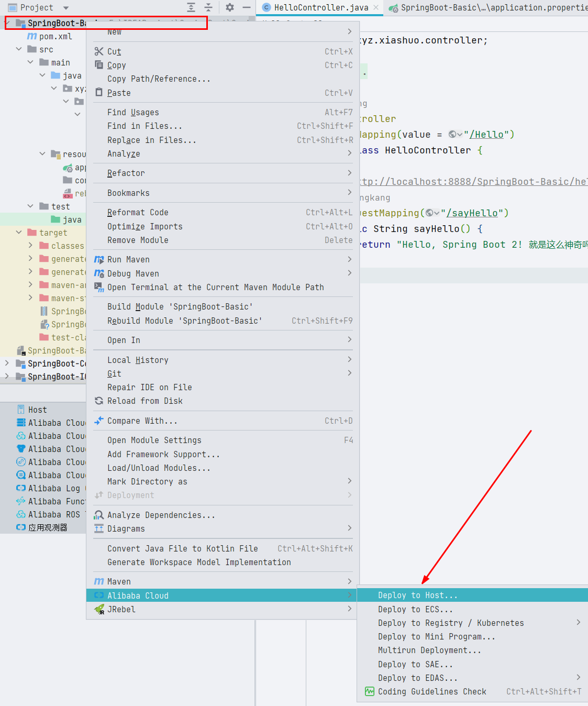Open the Debug Maven submenu
The image size is (588, 706).
coord(223,273)
